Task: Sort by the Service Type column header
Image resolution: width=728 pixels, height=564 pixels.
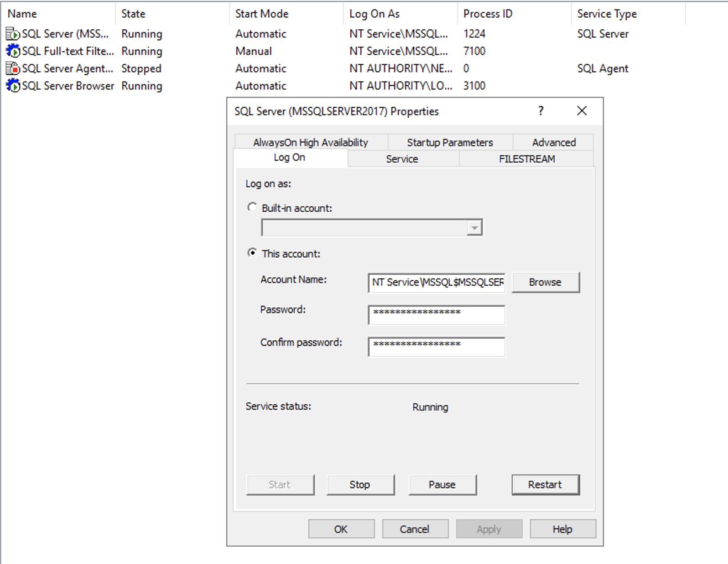Action: [629, 14]
